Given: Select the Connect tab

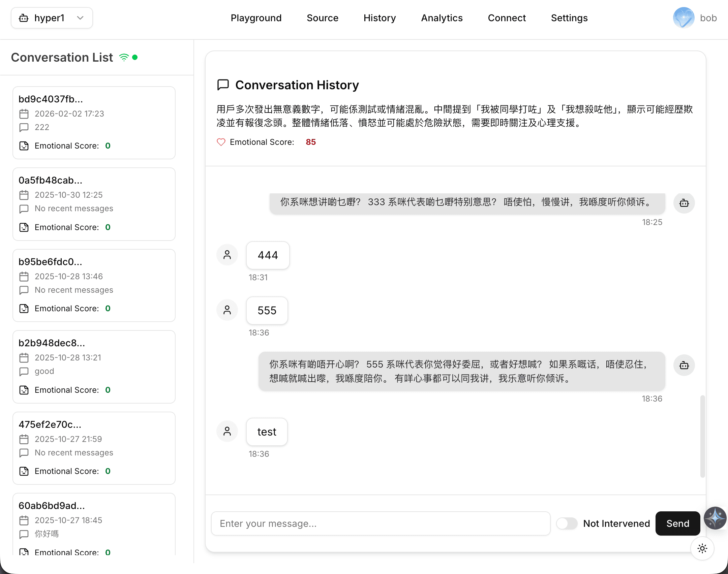Looking at the screenshot, I should click(507, 18).
